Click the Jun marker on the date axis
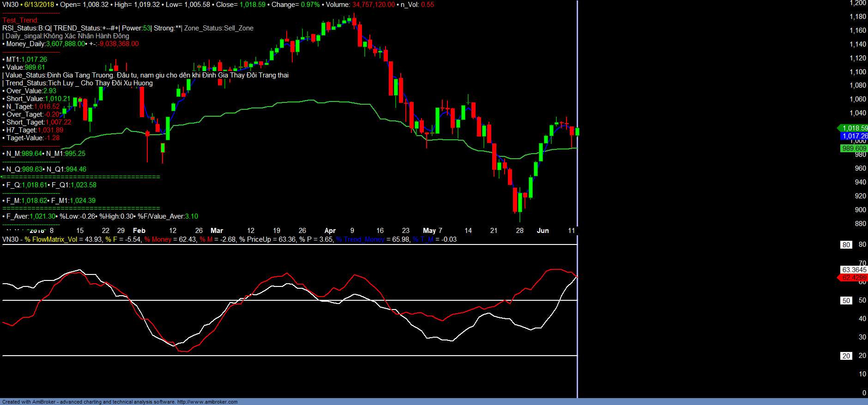Viewport: 868px width, 405px height. [542, 231]
